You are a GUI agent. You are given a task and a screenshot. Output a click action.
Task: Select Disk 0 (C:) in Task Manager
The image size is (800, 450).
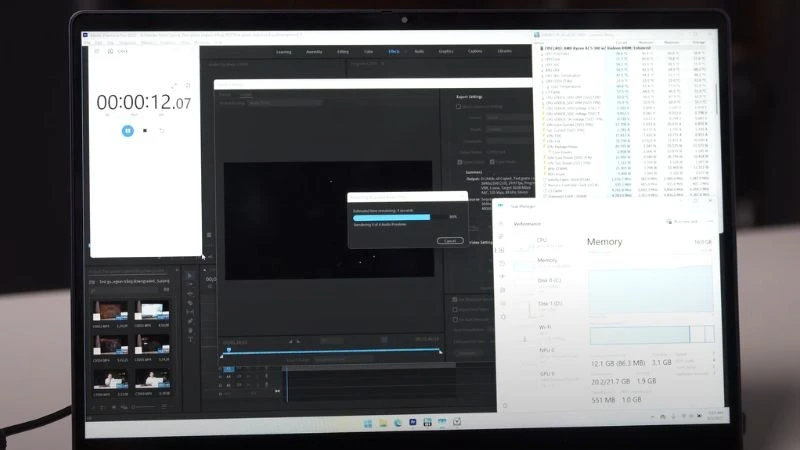pos(549,283)
